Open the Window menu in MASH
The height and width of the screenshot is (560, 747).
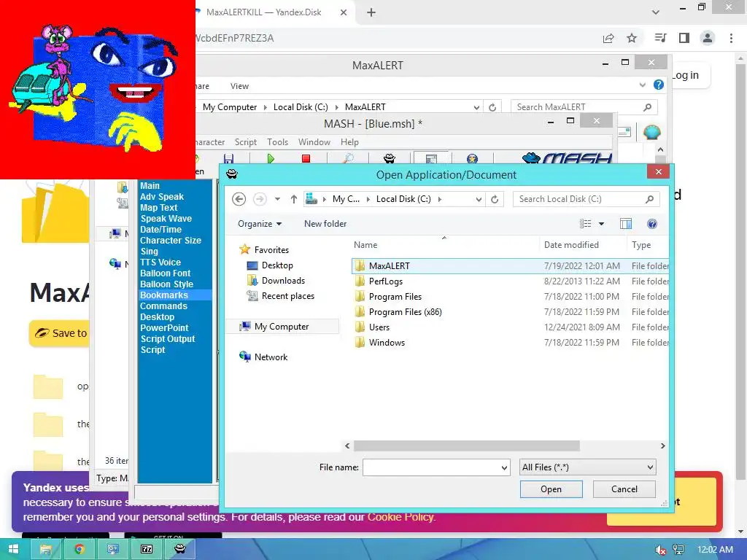click(x=314, y=142)
